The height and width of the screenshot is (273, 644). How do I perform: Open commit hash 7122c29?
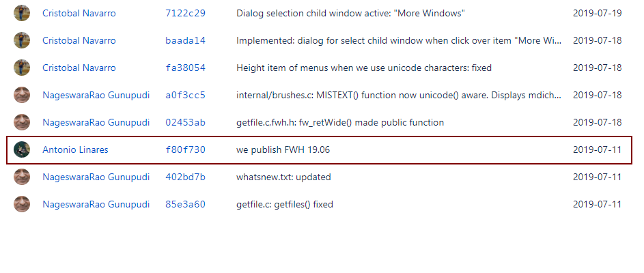tap(185, 13)
